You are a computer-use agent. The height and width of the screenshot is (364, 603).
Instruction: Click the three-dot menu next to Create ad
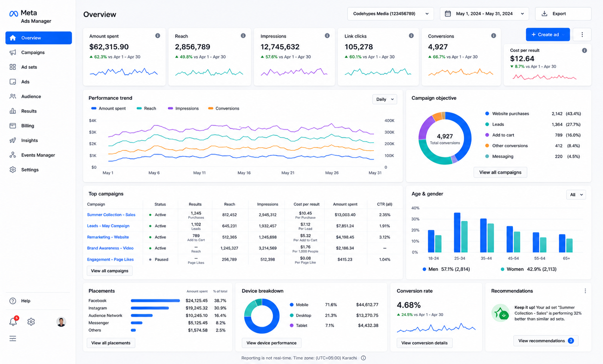tap(582, 34)
